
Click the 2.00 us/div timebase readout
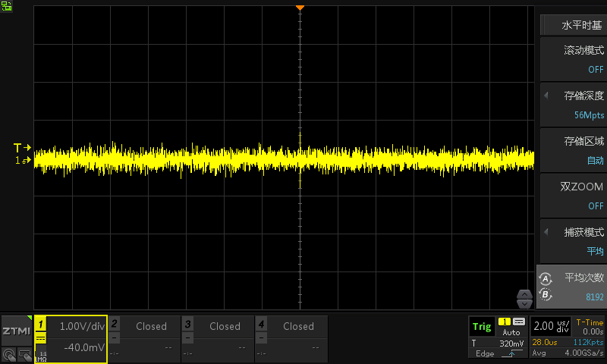coord(551,327)
